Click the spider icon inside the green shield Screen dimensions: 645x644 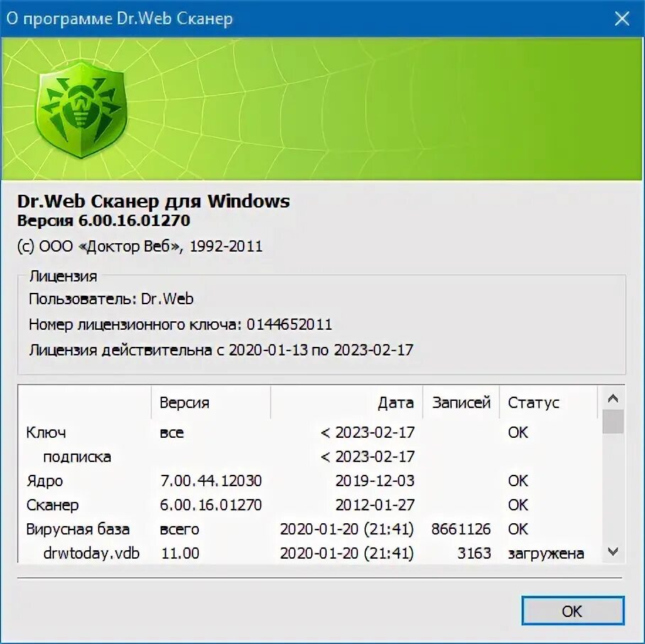click(80, 105)
